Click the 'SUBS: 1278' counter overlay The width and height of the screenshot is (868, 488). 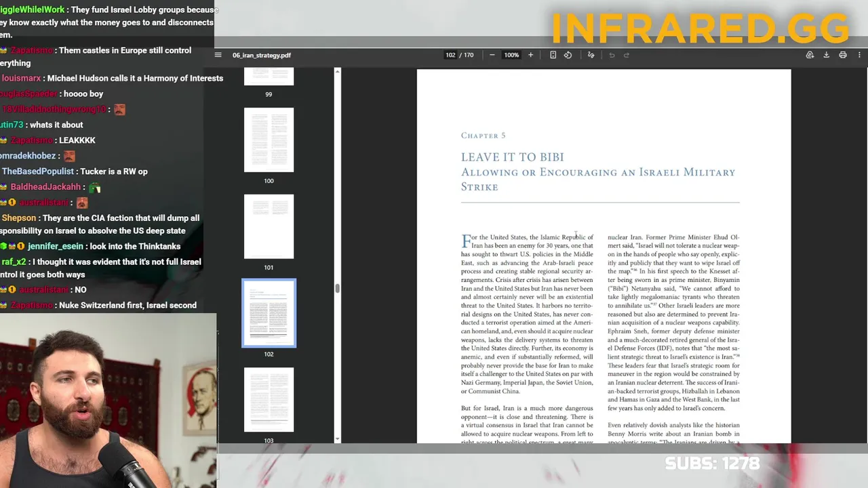[x=712, y=464]
